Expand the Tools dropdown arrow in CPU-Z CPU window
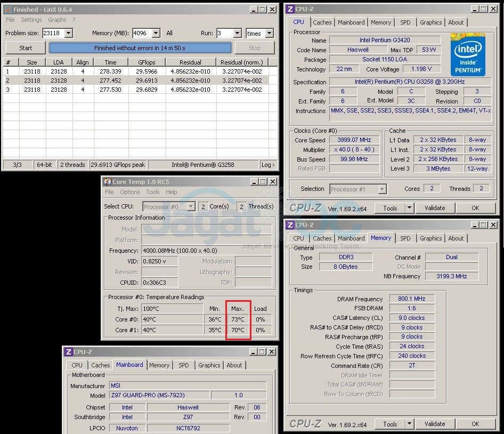 click(409, 208)
